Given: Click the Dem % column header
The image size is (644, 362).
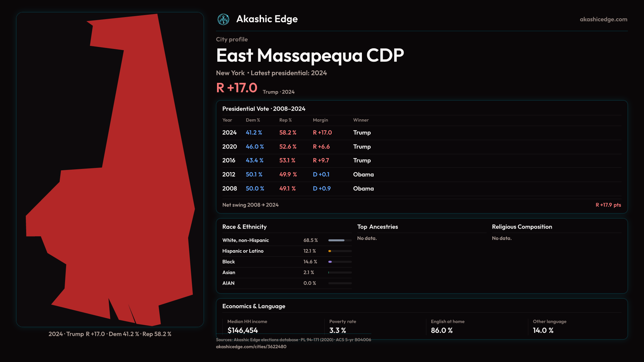Looking at the screenshot, I should (253, 120).
